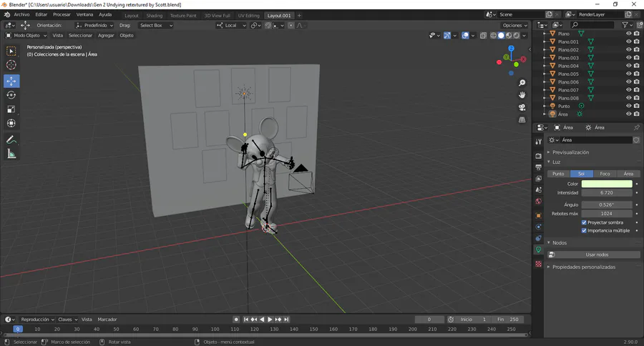Toggle Importancia múltiple checkbox

click(584, 231)
